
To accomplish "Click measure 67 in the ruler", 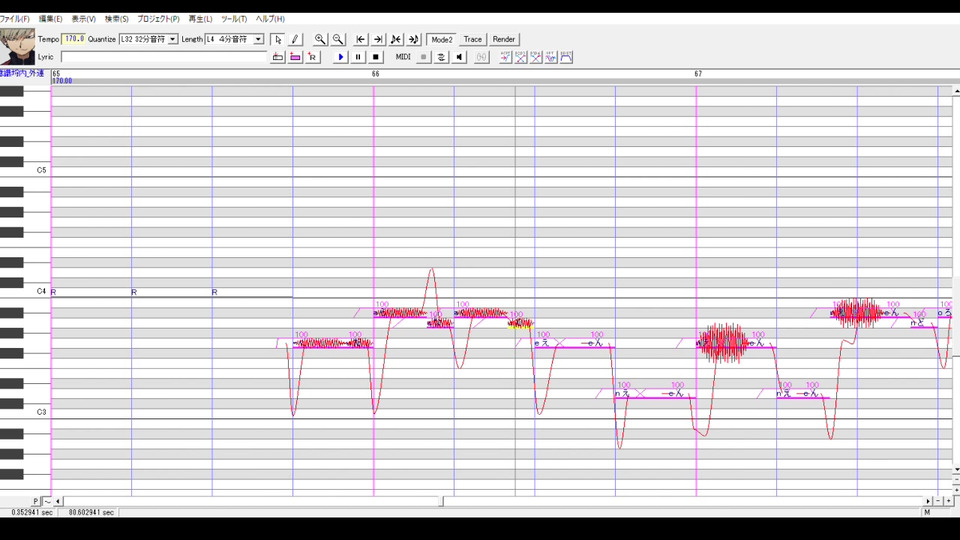I will [698, 73].
